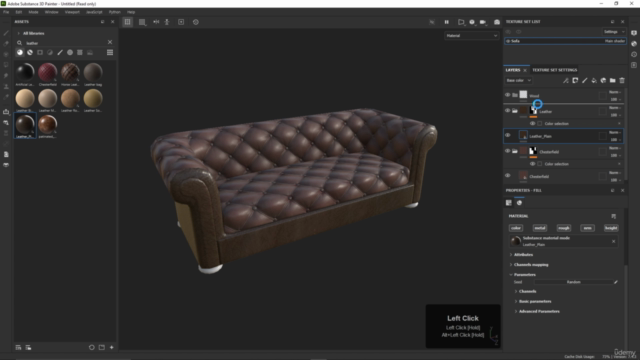640x360 pixels.
Task: Open the Viewport menu
Action: [x=72, y=12]
